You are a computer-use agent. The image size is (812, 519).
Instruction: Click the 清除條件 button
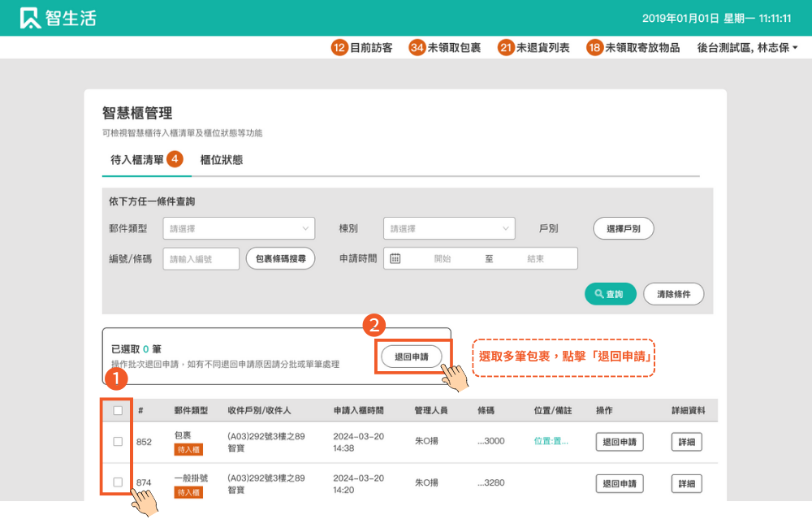click(x=673, y=294)
